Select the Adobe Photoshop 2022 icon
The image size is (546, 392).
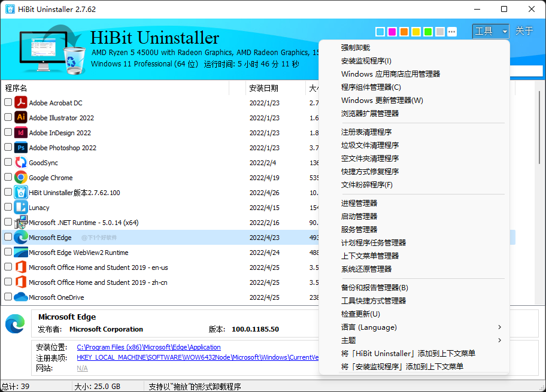click(x=20, y=147)
